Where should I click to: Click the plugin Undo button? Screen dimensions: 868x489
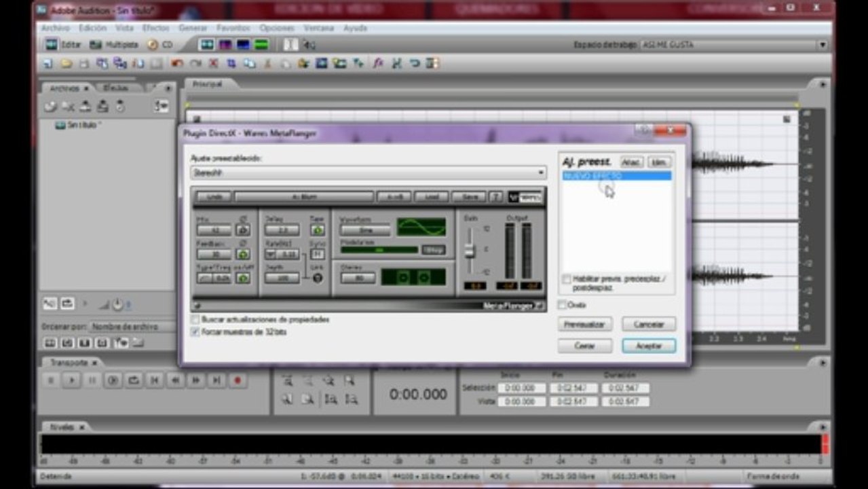214,196
